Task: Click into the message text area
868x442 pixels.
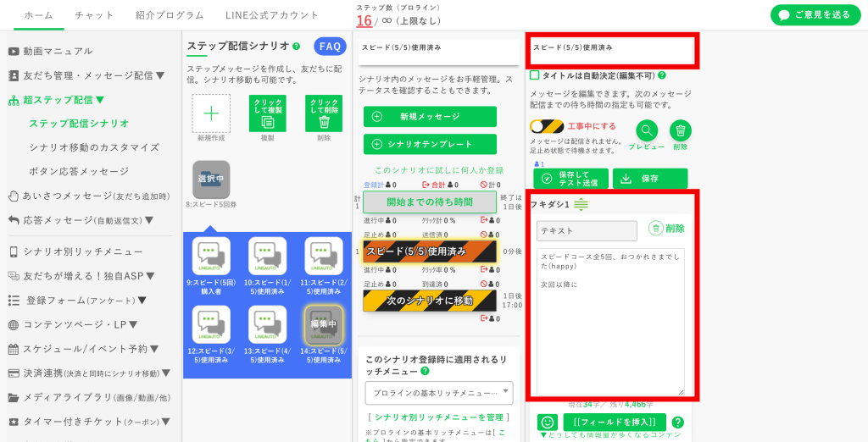Action: coord(610,322)
